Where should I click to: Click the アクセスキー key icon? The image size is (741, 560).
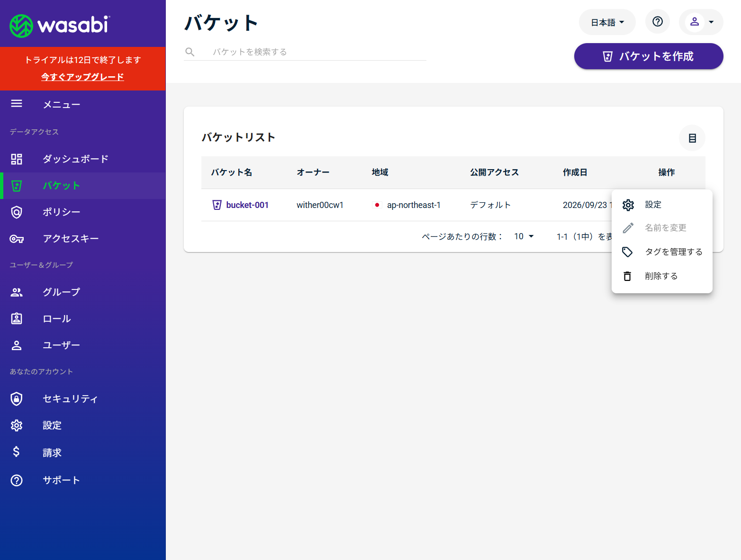click(x=17, y=239)
